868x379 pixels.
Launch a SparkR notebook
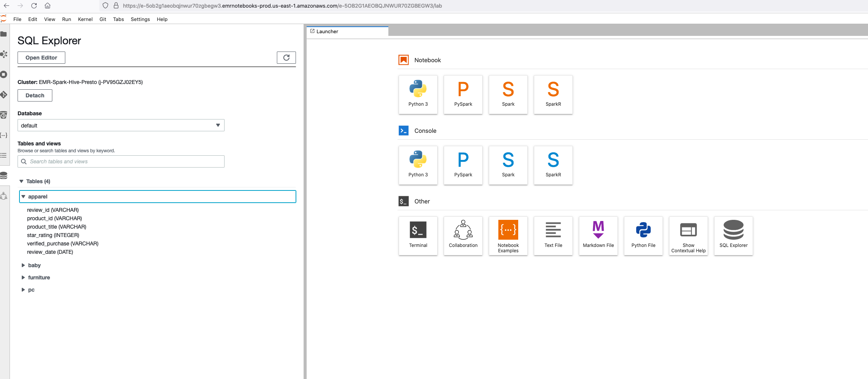(553, 95)
